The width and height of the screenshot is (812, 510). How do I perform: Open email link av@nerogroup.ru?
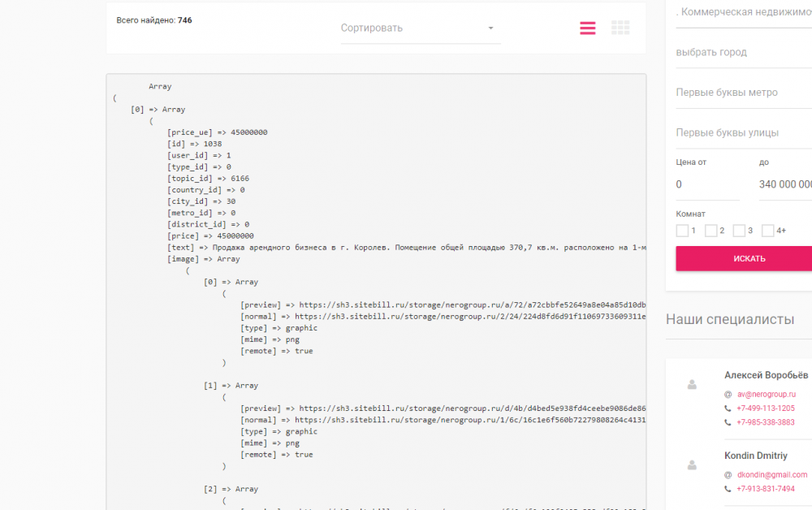click(767, 394)
